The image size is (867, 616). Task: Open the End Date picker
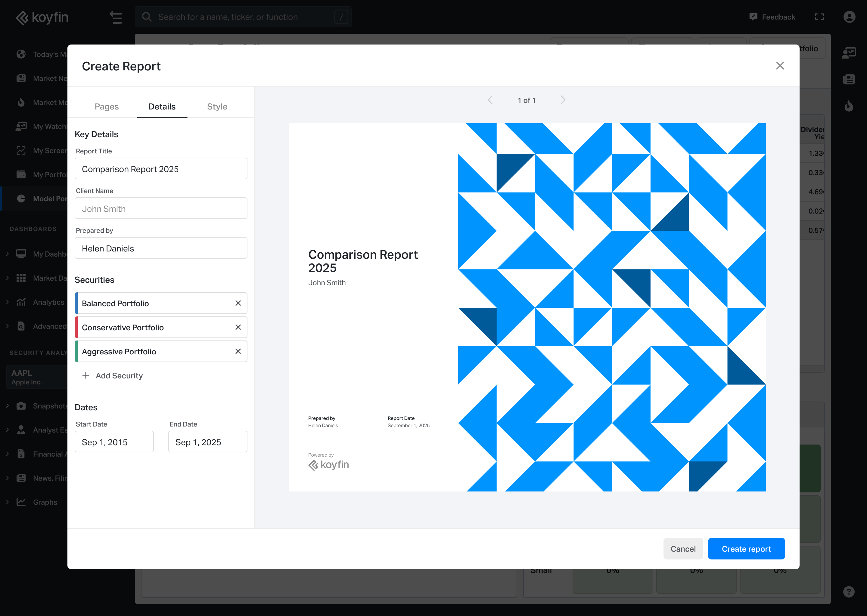[208, 442]
